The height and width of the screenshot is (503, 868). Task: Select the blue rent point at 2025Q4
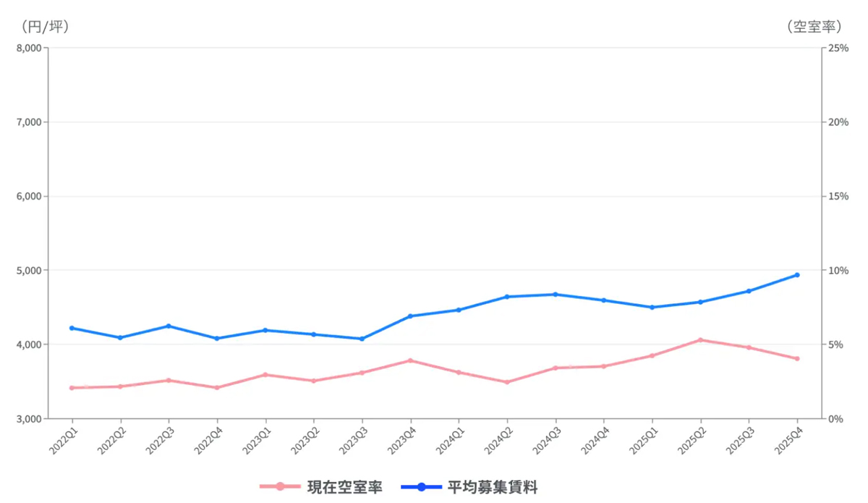[797, 275]
